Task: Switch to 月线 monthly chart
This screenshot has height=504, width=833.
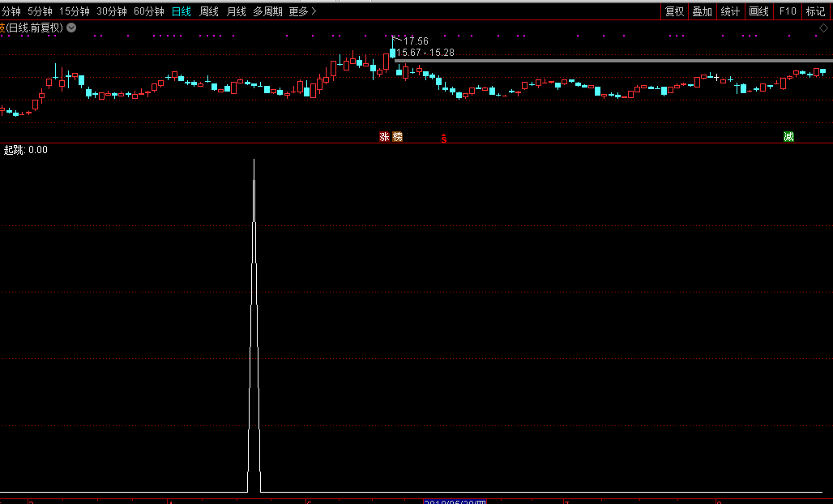Action: tap(236, 11)
